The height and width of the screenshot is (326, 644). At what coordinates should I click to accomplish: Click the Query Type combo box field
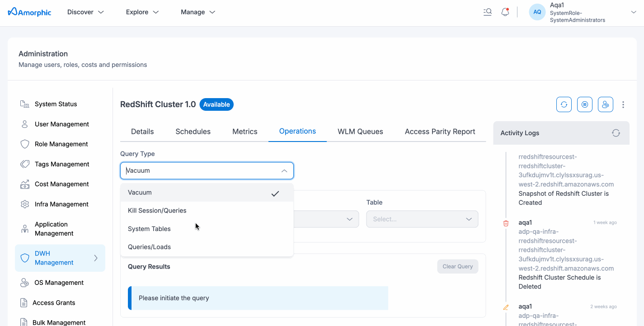(207, 170)
